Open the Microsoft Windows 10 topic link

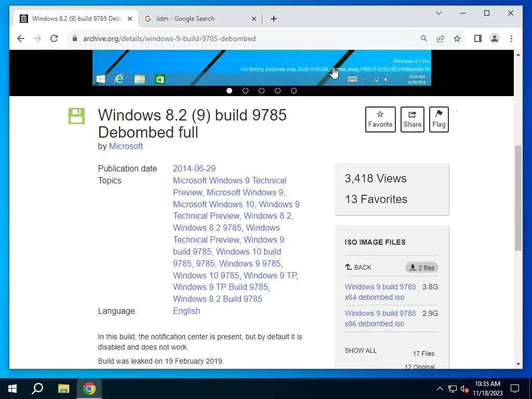(x=214, y=204)
